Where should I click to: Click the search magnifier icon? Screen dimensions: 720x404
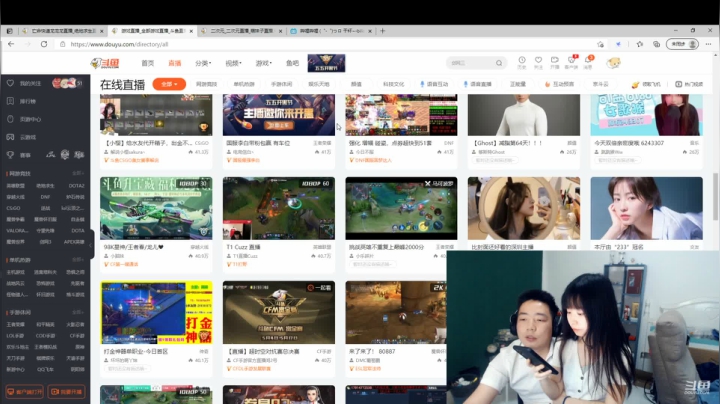tap(499, 63)
